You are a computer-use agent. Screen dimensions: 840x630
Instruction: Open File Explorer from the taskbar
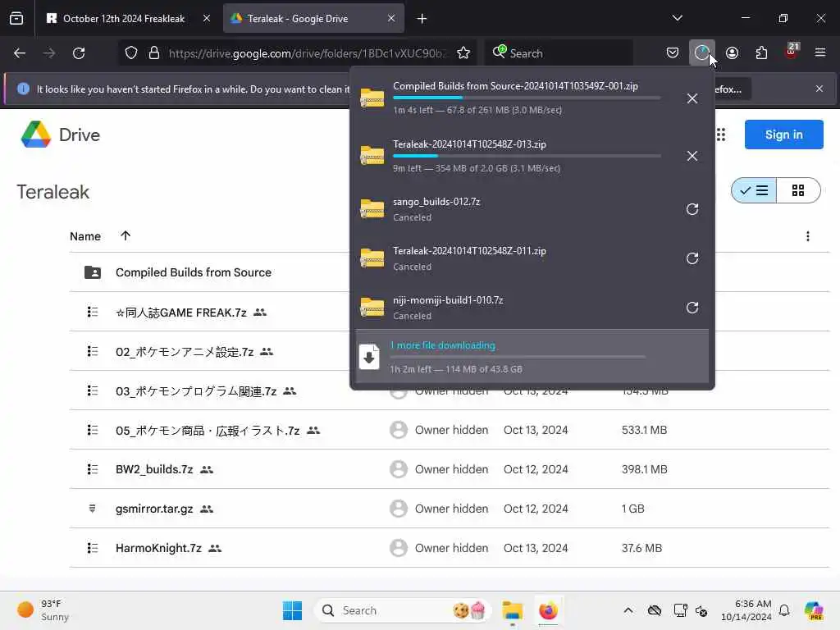coord(512,610)
